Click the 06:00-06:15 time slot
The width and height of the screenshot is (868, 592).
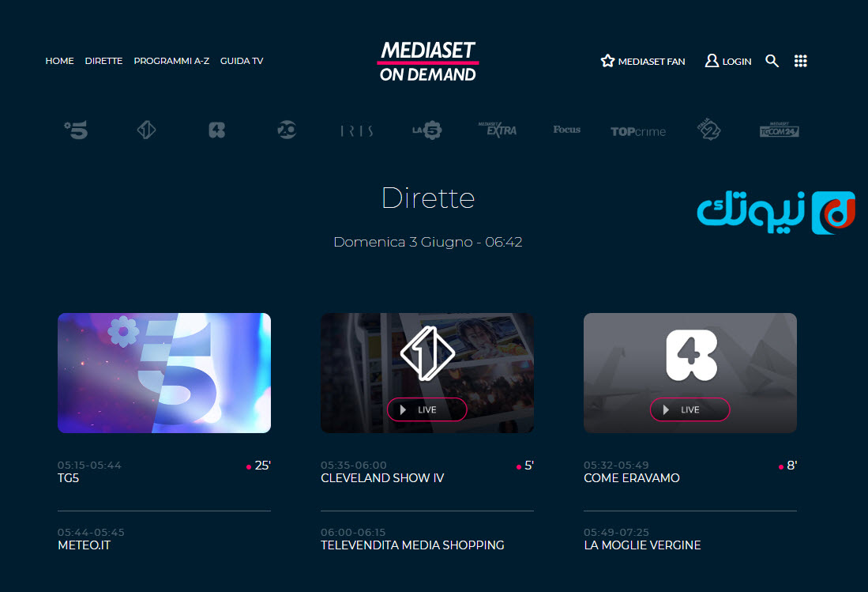click(353, 532)
